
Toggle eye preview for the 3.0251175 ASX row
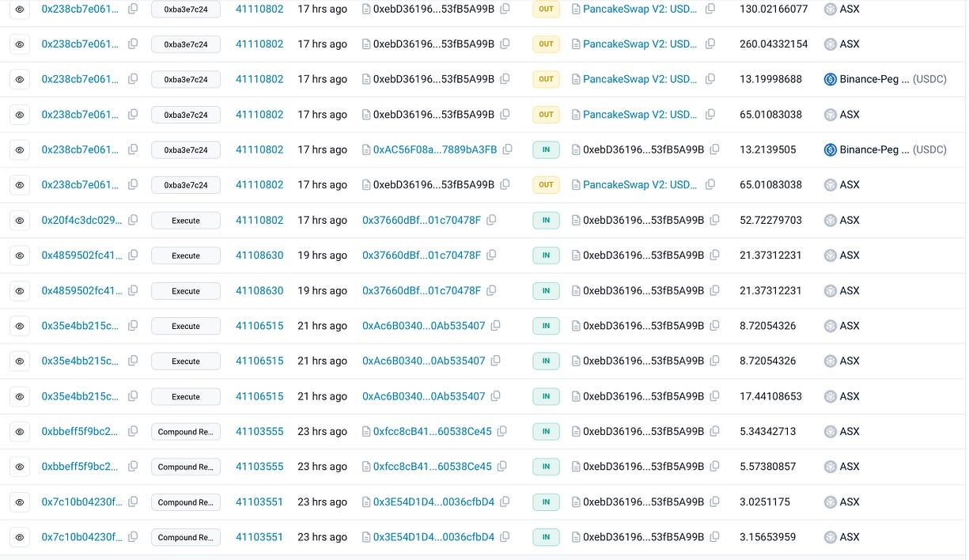pos(20,502)
